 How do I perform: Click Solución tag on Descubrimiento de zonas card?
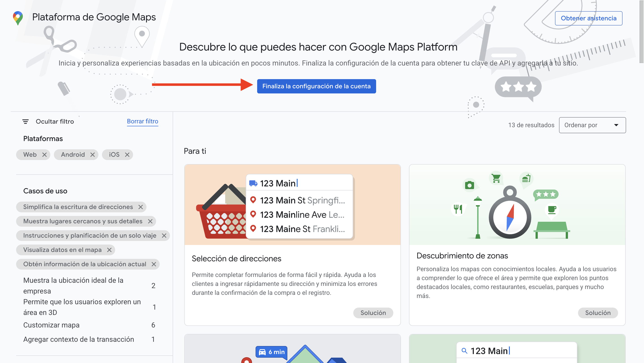click(598, 313)
